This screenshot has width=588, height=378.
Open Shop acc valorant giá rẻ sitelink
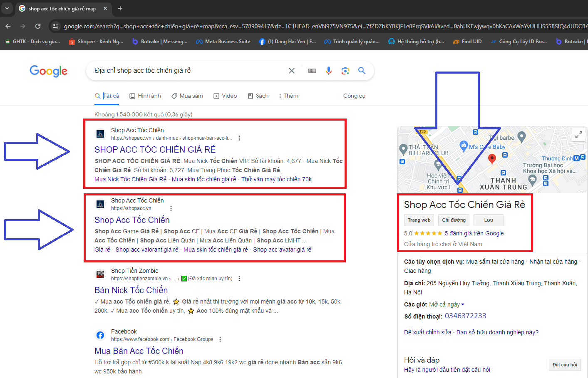click(x=147, y=250)
